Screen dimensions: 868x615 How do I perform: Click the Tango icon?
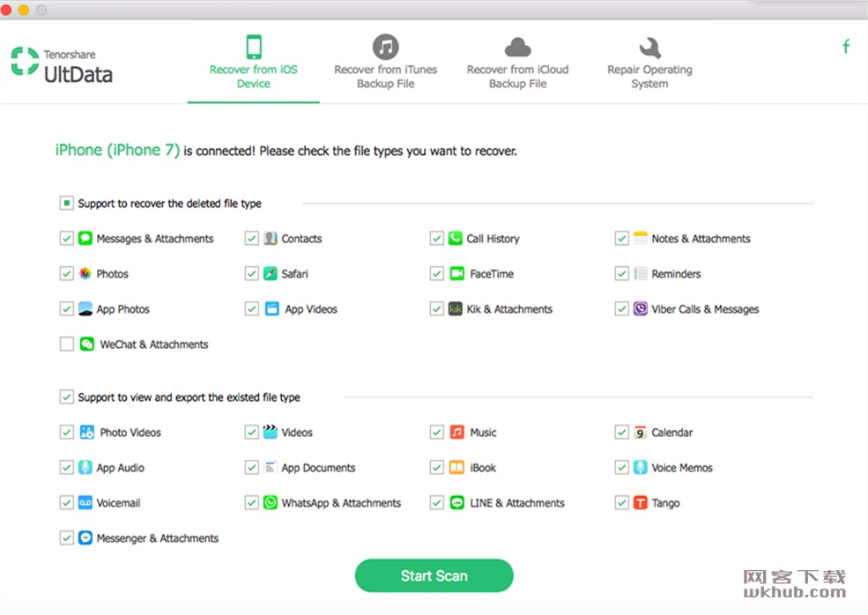(640, 502)
